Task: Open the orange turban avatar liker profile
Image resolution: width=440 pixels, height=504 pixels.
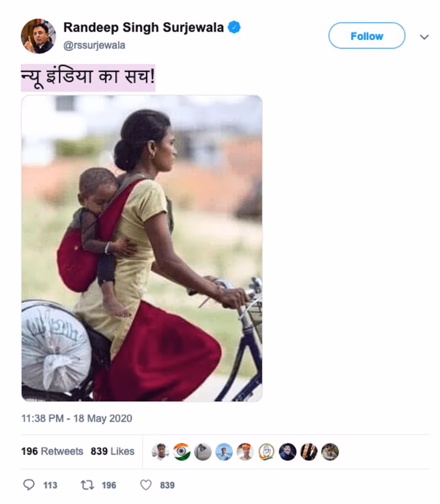Action: click(245, 451)
